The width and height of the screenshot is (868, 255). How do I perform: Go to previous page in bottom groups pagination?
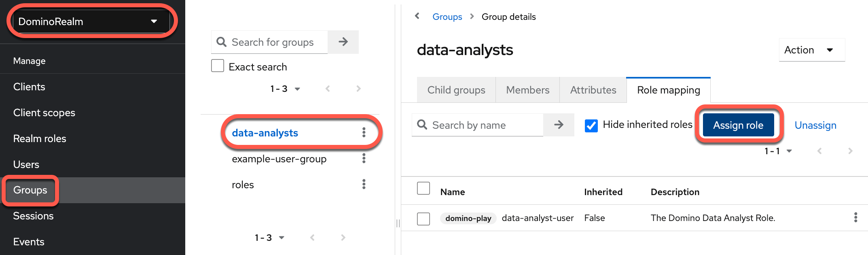tap(312, 238)
